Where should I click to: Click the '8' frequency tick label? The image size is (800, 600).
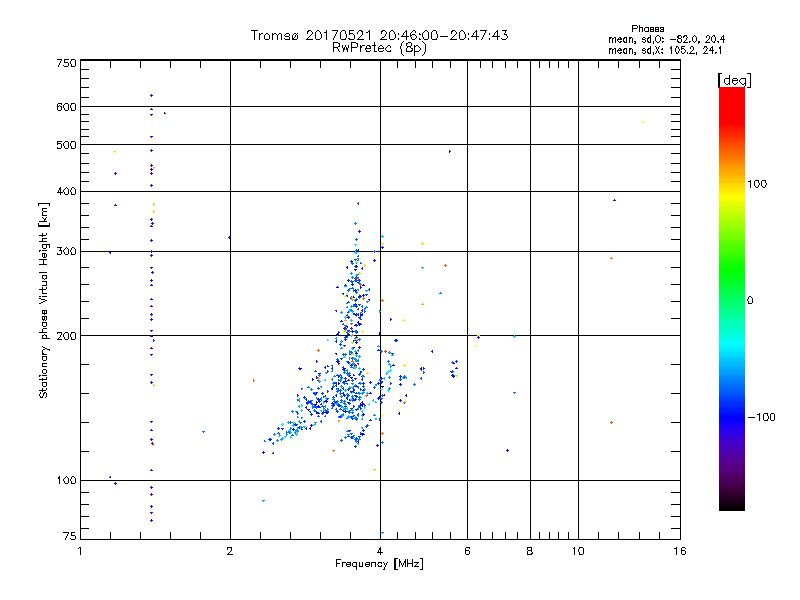[x=530, y=551]
